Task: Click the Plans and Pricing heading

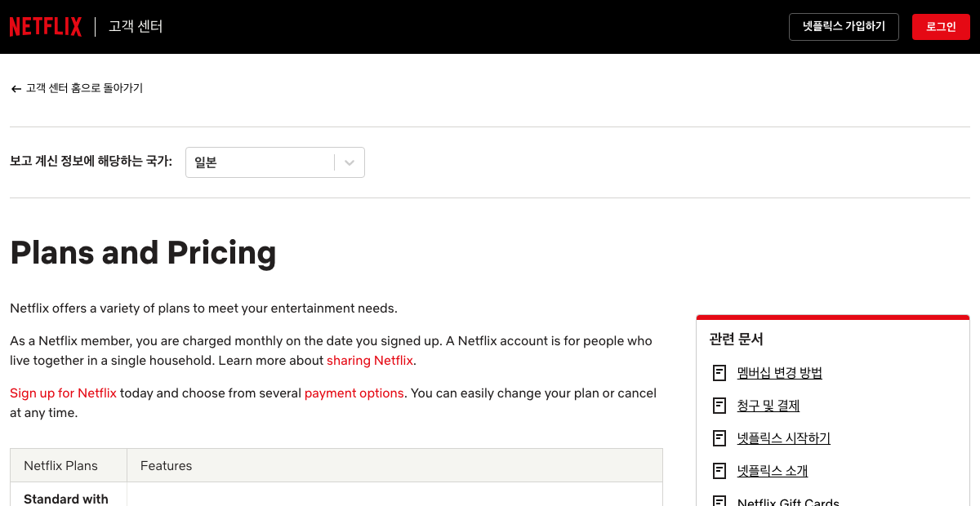Action: [x=143, y=253]
